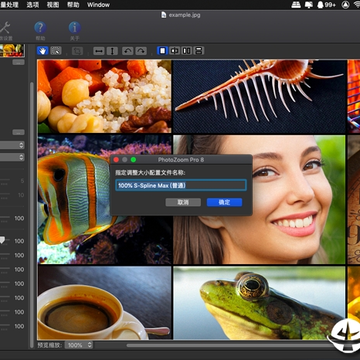Click 确定 to confirm the profile name
Viewport: 360px width, 360px height.
[224, 202]
